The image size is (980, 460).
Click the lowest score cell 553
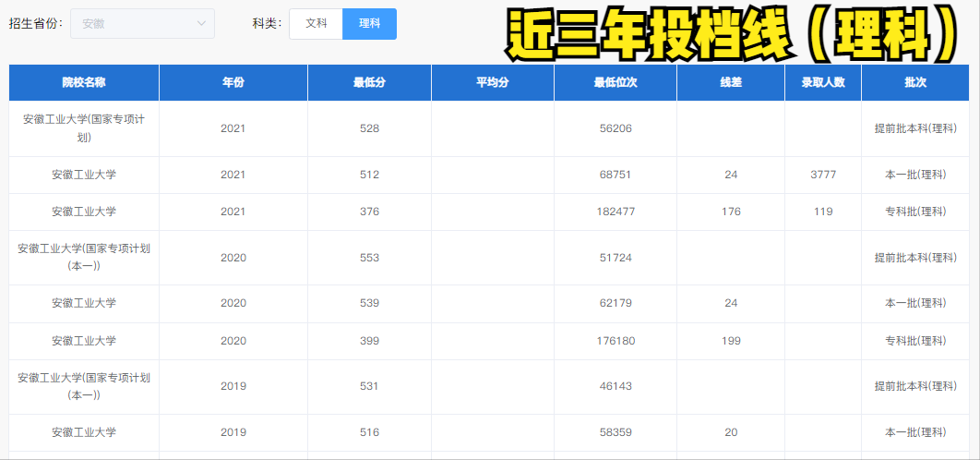coord(369,257)
